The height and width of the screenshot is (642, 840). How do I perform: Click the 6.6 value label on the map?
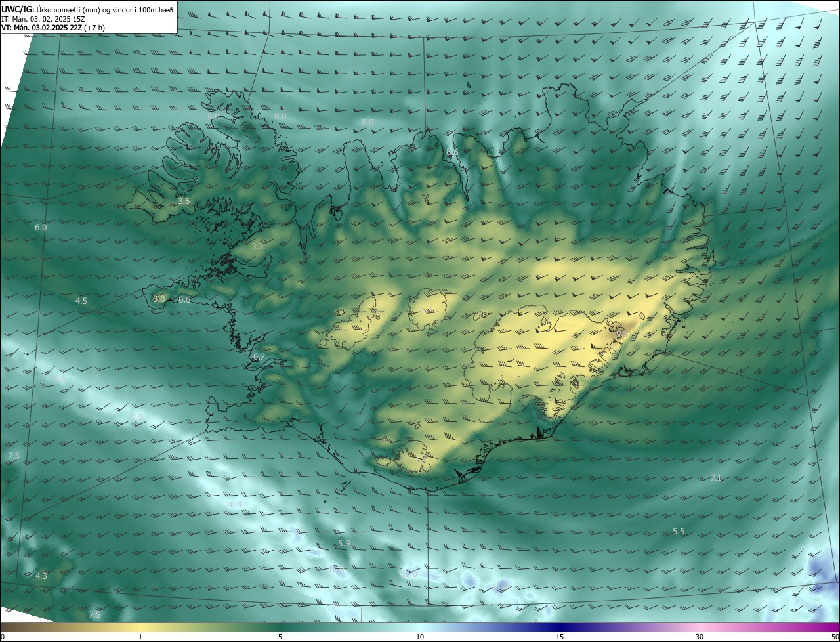184,300
